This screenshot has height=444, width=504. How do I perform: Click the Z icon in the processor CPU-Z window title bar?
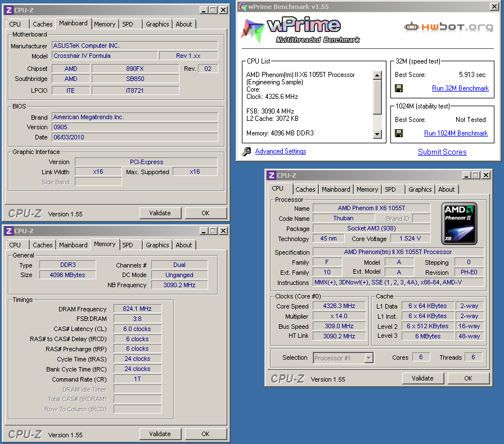272,175
